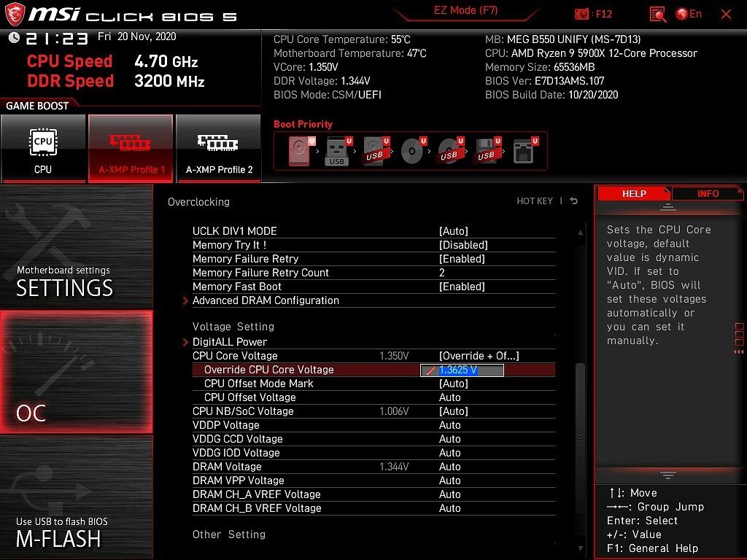Switch to EZ Mode (F7)
This screenshot has width=747, height=560.
(x=465, y=10)
